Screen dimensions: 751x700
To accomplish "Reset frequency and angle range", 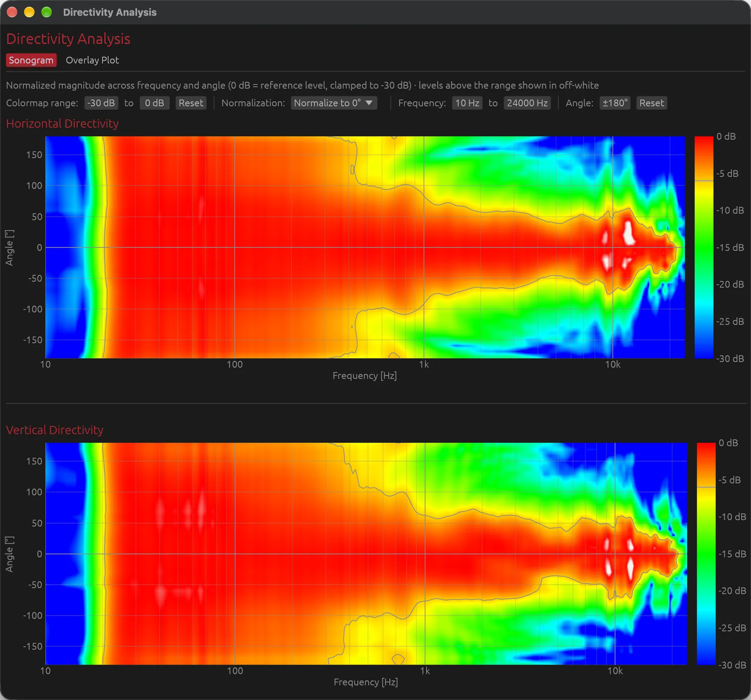I will (x=651, y=103).
